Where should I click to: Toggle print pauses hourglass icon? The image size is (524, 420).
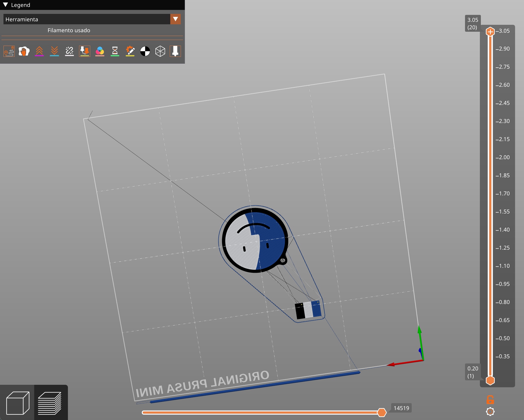click(x=115, y=51)
